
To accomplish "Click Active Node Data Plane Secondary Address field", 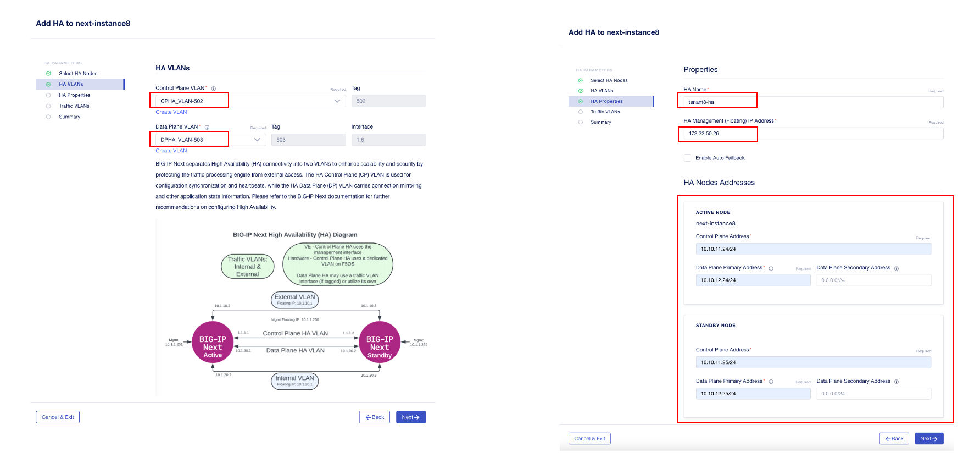I will 874,280.
